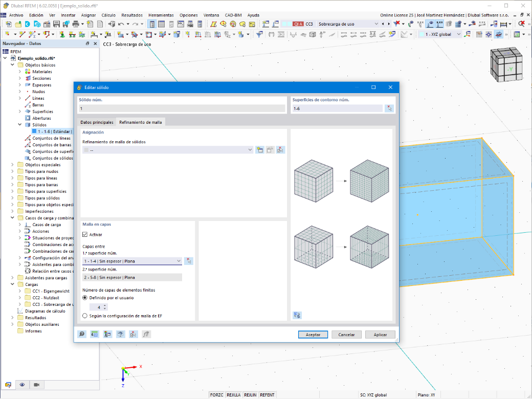Click preview view toggle icon under cubes
The image size is (532, 399).
pos(297,315)
